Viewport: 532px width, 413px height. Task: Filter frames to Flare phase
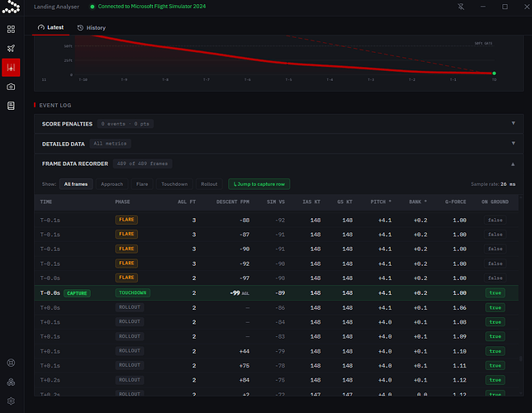tap(142, 184)
